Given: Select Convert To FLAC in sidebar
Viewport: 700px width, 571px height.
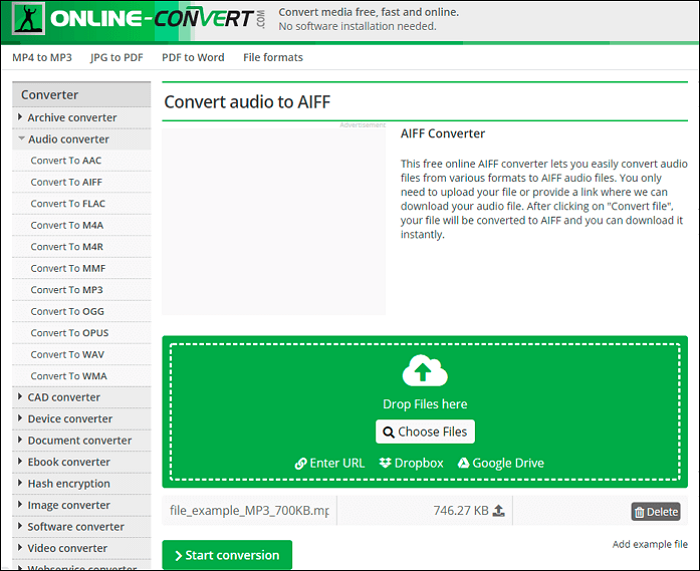Looking at the screenshot, I should [67, 204].
